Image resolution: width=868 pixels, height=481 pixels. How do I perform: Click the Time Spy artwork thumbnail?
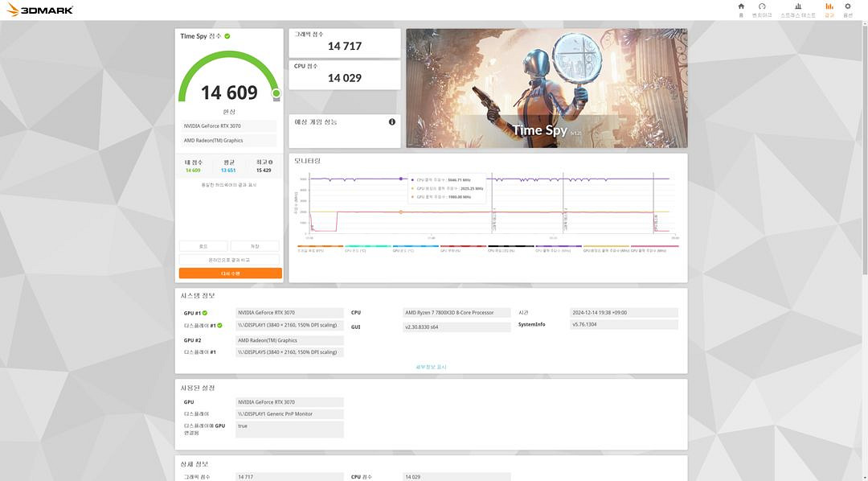546,88
